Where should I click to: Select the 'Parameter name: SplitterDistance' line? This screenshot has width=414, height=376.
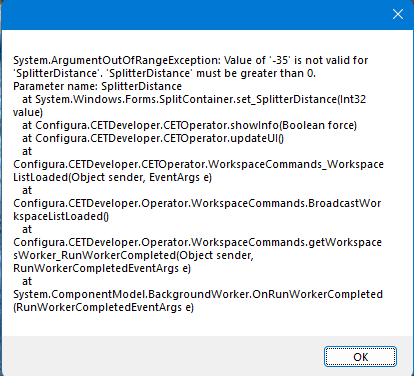(97, 86)
